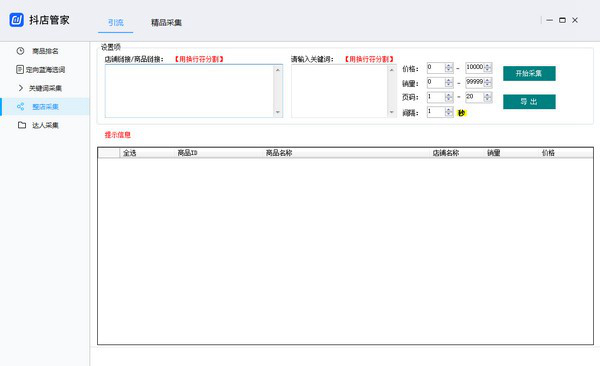This screenshot has width=600, height=366.
Task: Click the 抖店管家 logo icon
Action: point(16,20)
